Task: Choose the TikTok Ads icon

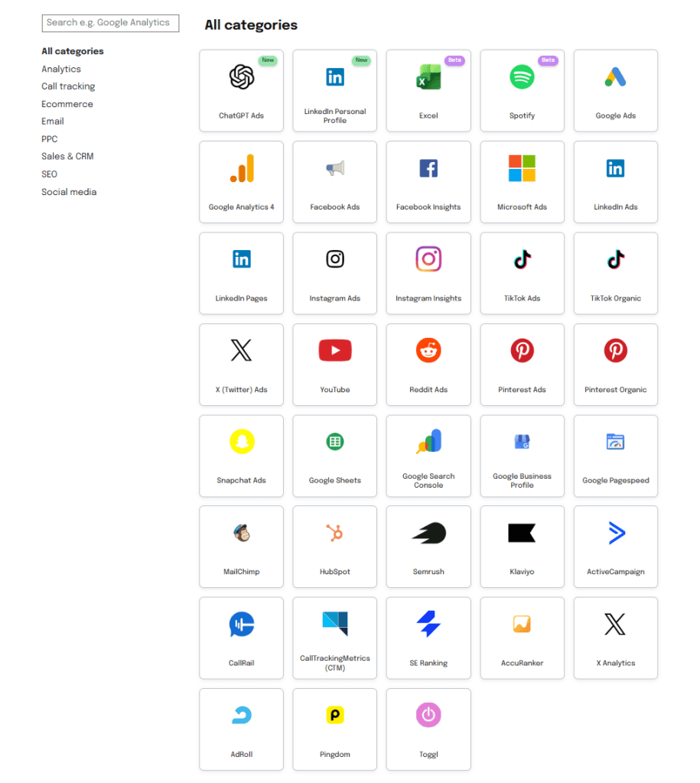Action: pyautogui.click(x=522, y=259)
